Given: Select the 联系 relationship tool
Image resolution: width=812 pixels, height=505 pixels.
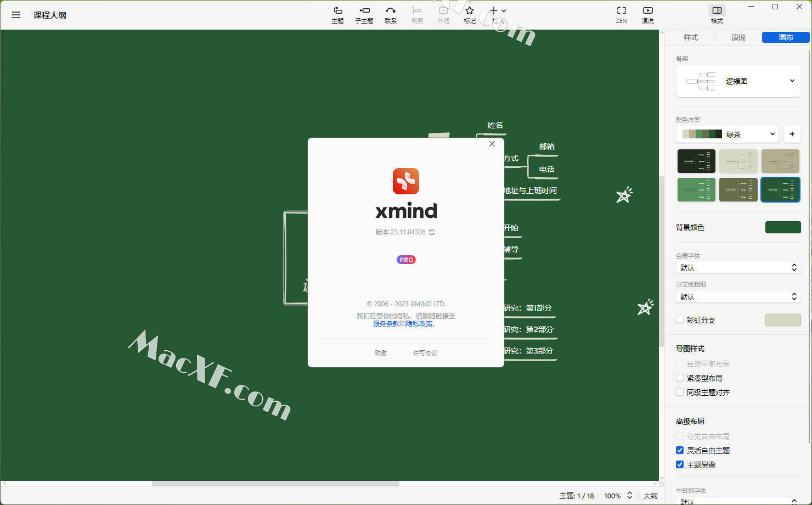Looking at the screenshot, I should pyautogui.click(x=391, y=15).
